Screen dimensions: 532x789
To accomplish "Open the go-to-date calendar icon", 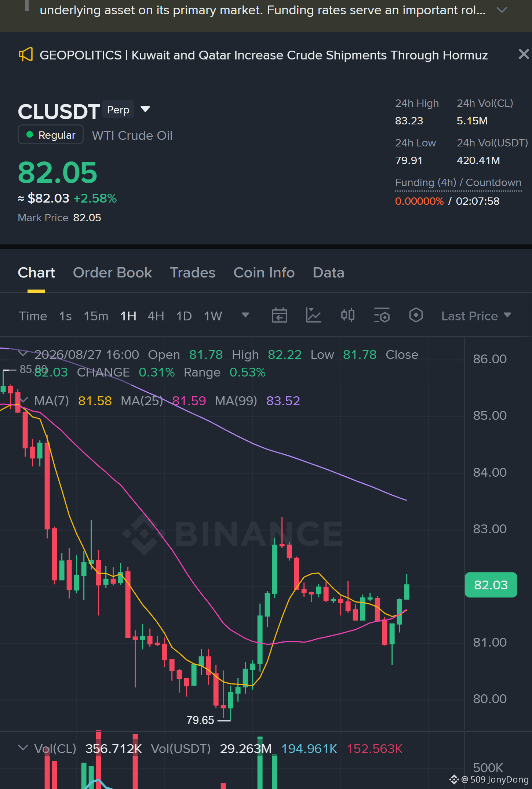I will tap(279, 315).
